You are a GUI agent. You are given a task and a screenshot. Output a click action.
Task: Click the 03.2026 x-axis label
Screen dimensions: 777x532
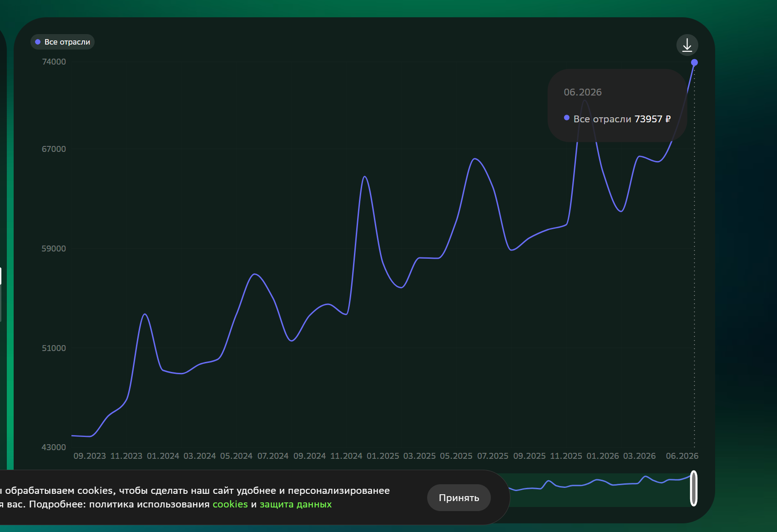[x=640, y=456]
